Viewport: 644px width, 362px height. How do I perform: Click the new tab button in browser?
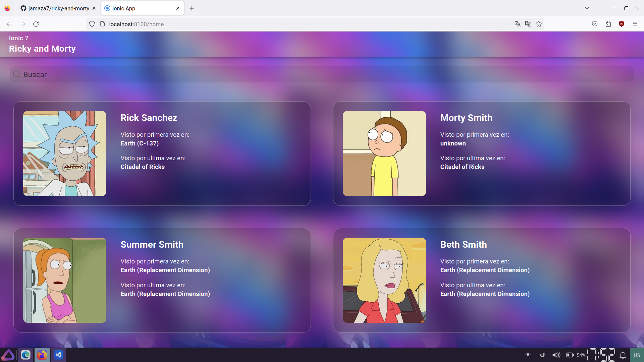pos(192,7)
